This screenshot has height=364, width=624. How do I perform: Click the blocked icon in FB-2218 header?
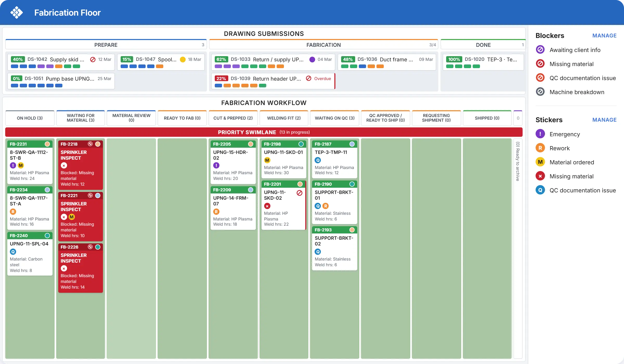coord(90,144)
